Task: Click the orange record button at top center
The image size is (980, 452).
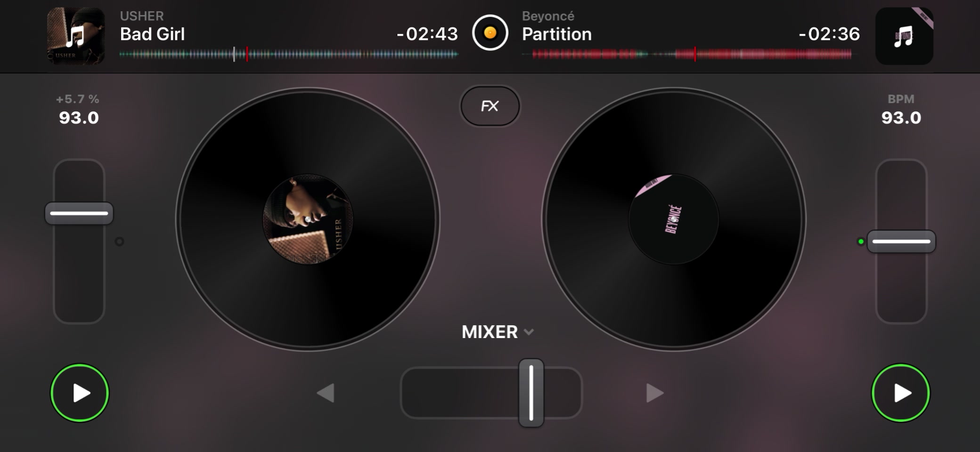Action: (x=490, y=33)
